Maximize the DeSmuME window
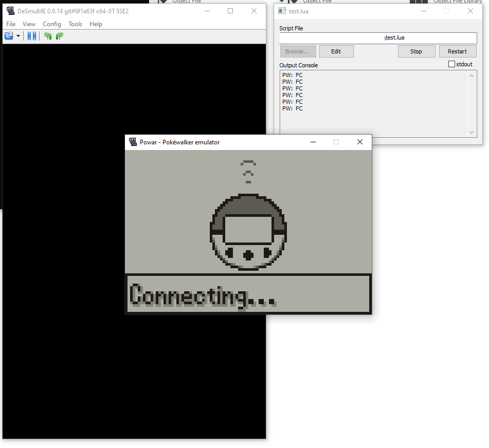 (x=230, y=11)
